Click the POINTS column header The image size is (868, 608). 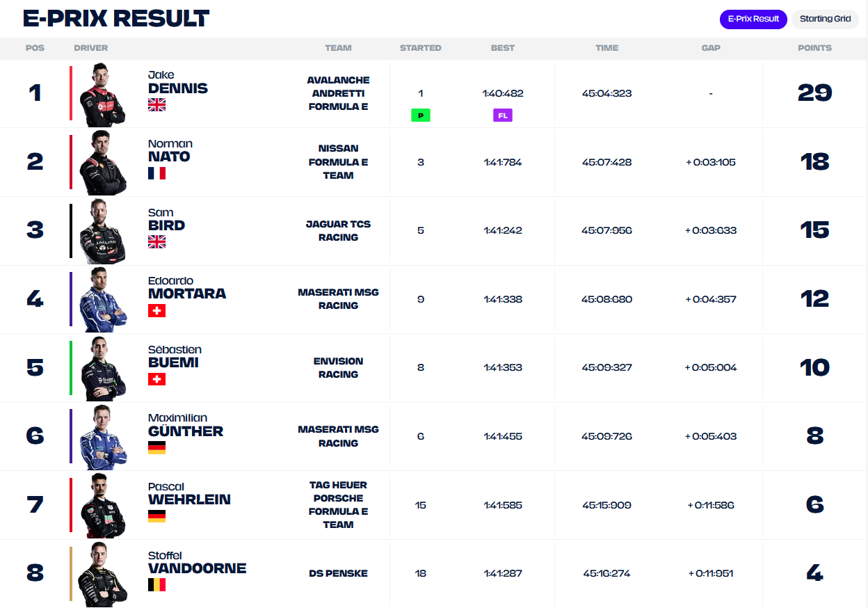pos(814,48)
